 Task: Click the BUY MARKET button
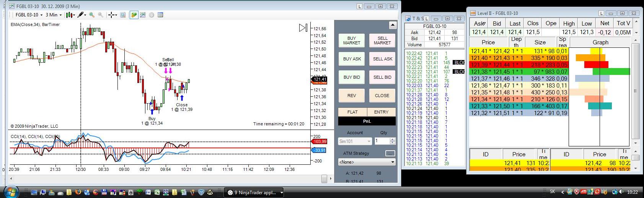tap(352, 41)
